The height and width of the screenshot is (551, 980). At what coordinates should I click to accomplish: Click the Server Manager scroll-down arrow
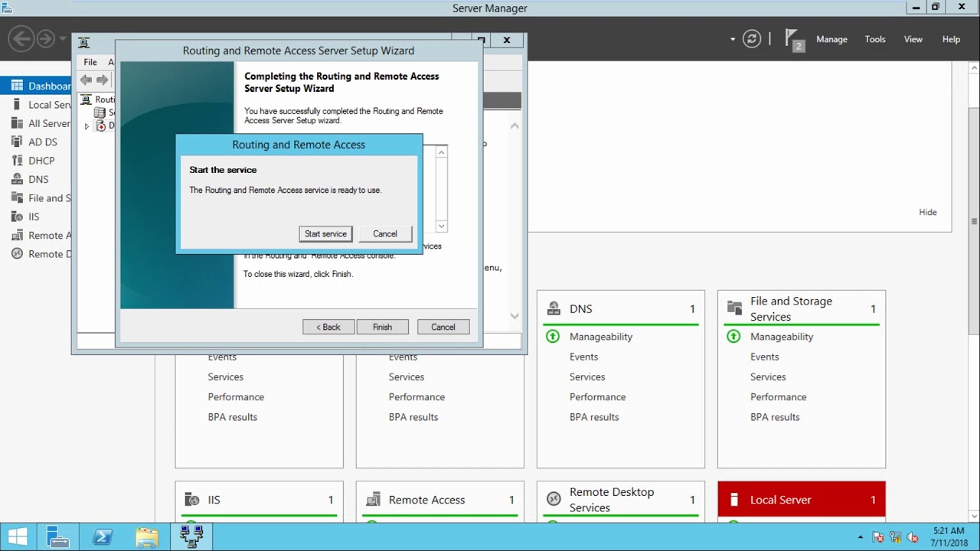click(973, 517)
